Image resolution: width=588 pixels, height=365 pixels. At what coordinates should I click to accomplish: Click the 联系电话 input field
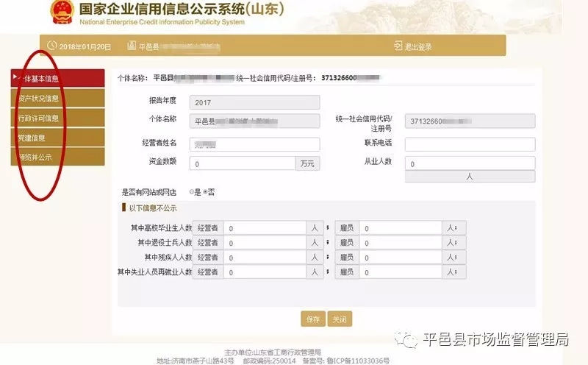pos(470,144)
